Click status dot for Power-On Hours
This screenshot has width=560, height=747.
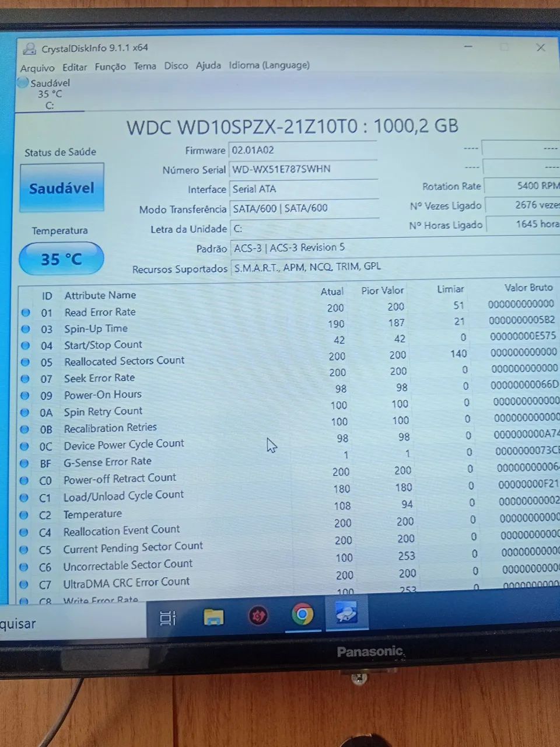click(x=25, y=395)
